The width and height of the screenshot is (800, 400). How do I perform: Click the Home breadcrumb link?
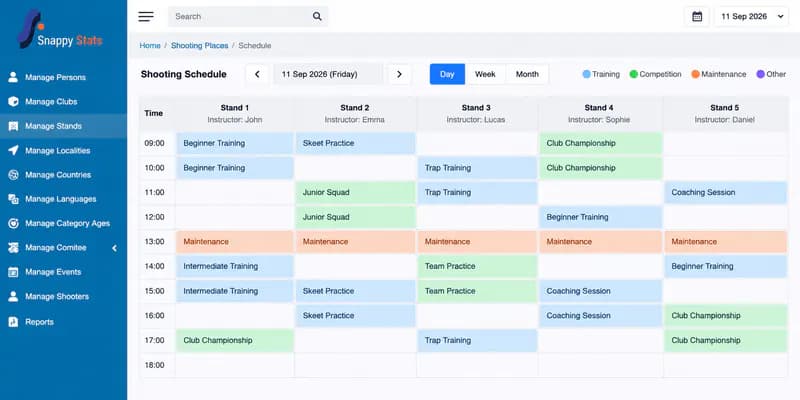(x=150, y=45)
